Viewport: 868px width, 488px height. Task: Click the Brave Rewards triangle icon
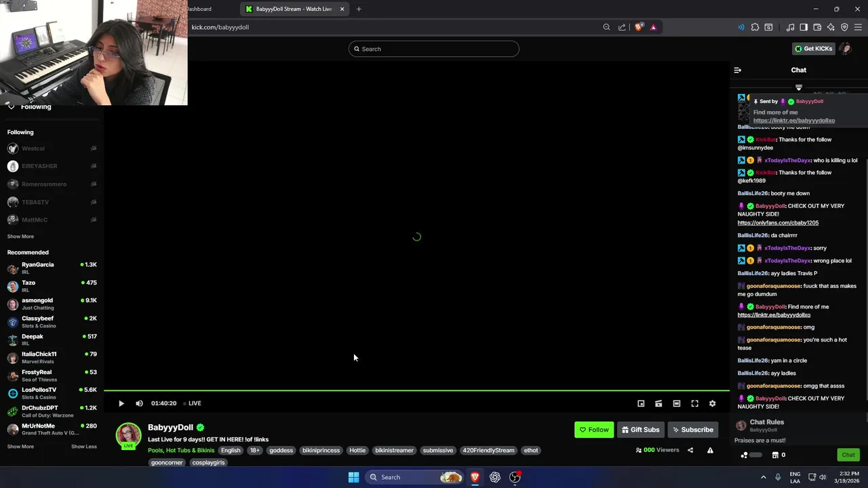coord(653,27)
